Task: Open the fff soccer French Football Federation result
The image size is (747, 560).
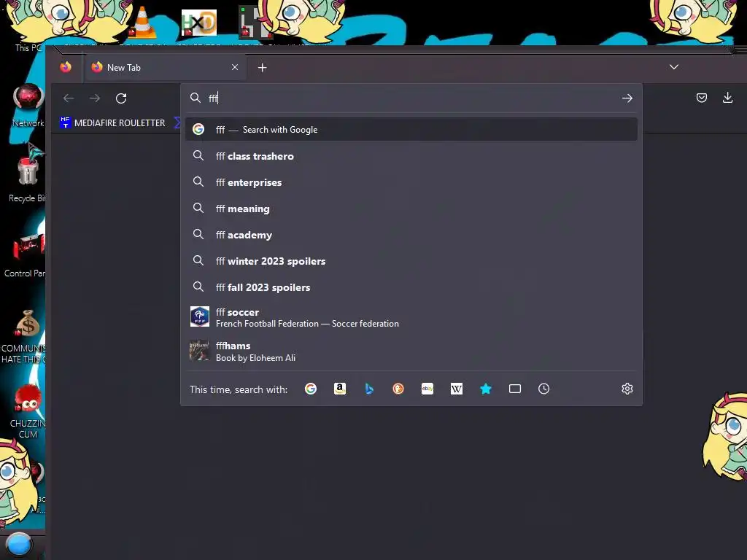Action: pyautogui.click(x=411, y=317)
